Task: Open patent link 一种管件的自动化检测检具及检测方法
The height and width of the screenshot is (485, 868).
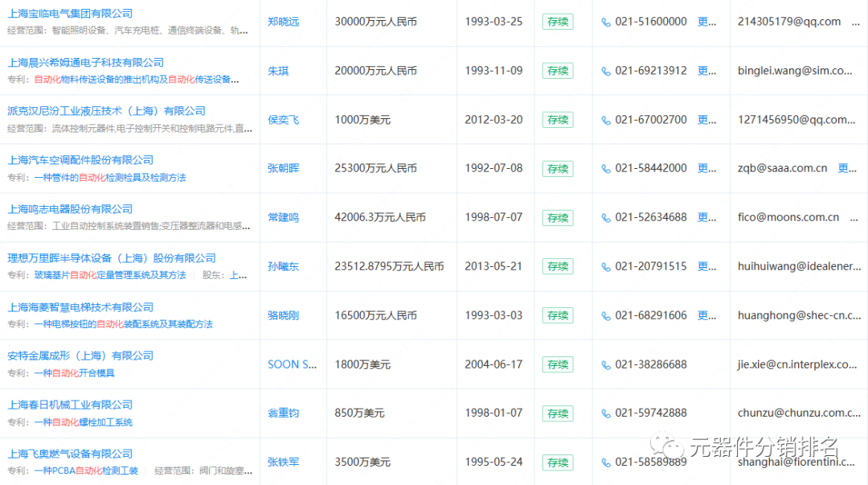Action: tap(110, 178)
